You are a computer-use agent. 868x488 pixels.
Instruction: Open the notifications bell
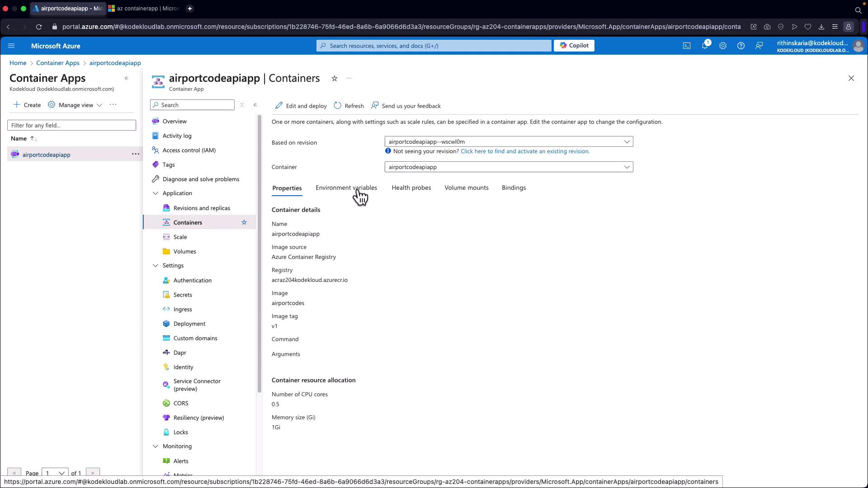[x=704, y=46]
